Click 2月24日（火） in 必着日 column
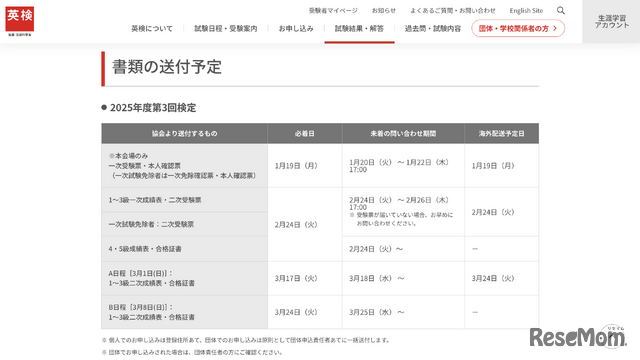Viewport: 640px width, 360px height. [x=296, y=224]
